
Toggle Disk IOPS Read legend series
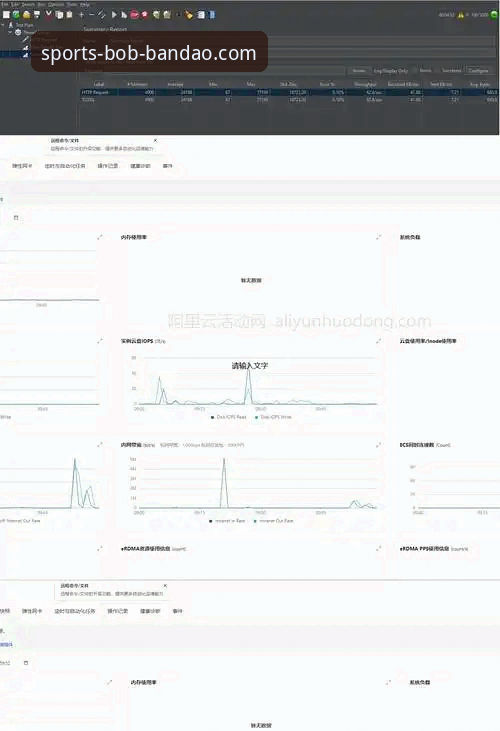[x=228, y=417]
